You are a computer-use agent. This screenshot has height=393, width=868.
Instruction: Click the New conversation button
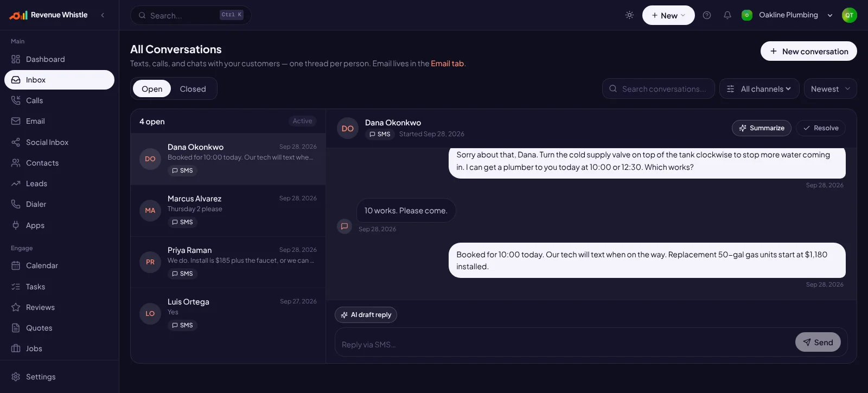pos(809,51)
